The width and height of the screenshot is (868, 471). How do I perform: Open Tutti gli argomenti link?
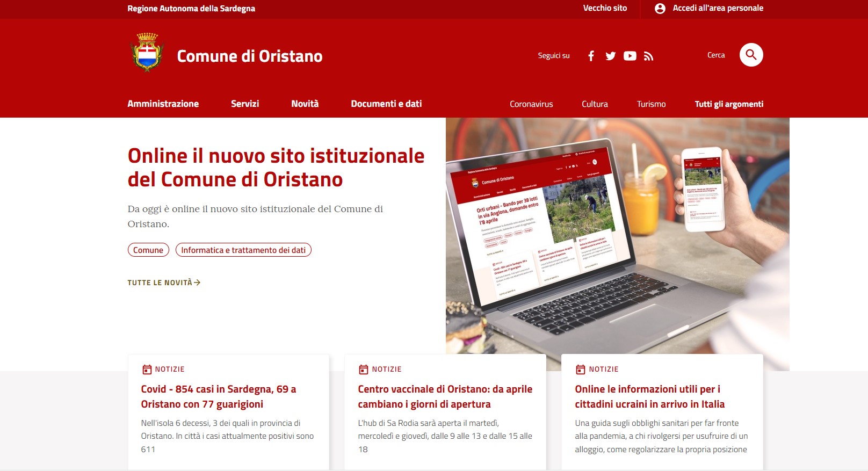(x=729, y=104)
